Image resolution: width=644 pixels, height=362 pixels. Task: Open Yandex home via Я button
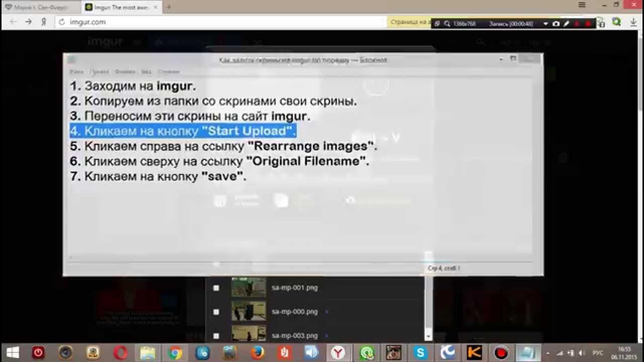[44, 22]
